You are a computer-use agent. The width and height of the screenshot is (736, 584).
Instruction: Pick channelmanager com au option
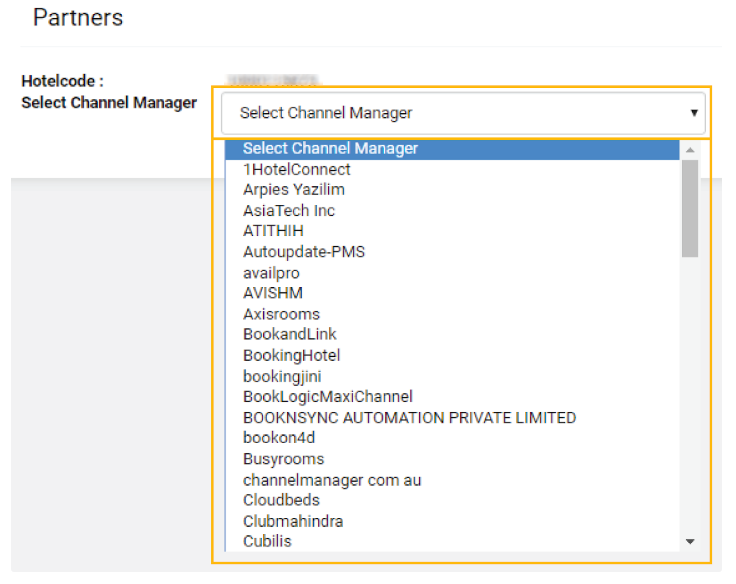click(452, 480)
